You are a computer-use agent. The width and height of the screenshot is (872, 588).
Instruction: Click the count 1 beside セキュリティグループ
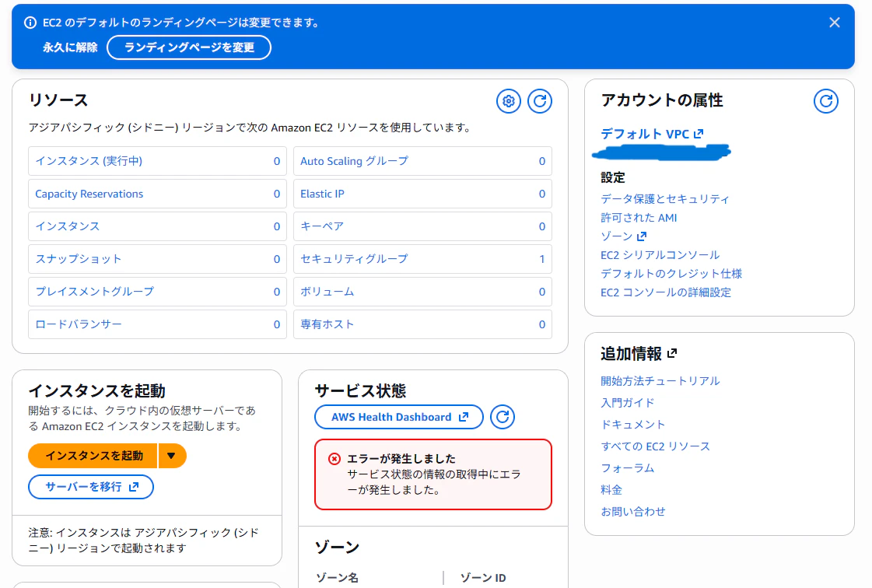point(541,259)
